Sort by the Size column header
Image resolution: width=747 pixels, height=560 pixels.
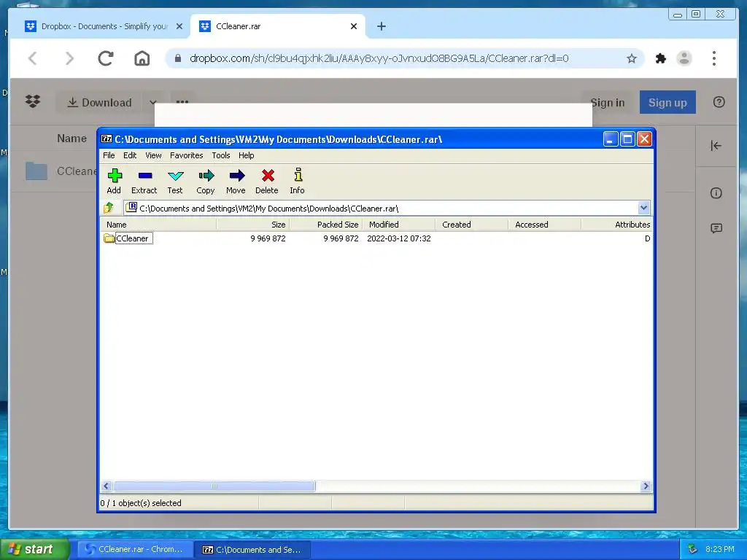[253, 225]
